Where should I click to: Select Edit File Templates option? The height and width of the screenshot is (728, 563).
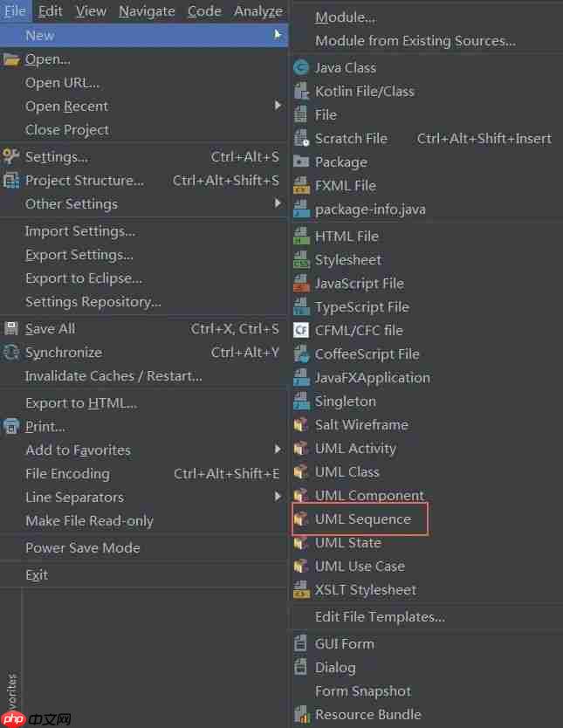pos(380,617)
